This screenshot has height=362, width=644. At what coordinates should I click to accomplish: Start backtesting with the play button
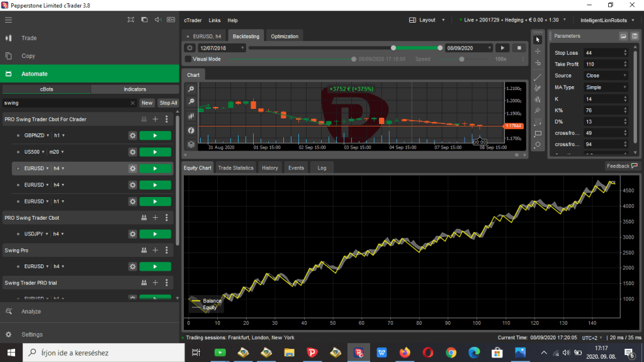click(x=502, y=48)
